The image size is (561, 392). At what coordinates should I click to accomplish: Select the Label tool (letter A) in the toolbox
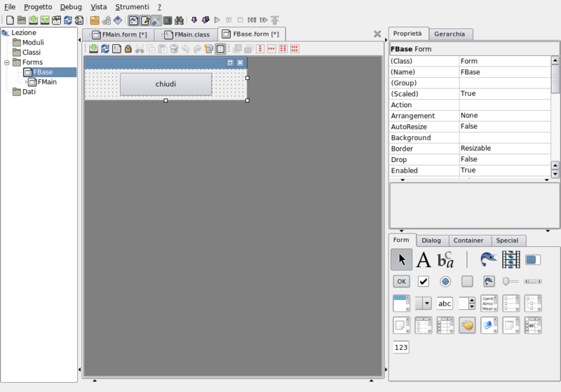point(424,259)
